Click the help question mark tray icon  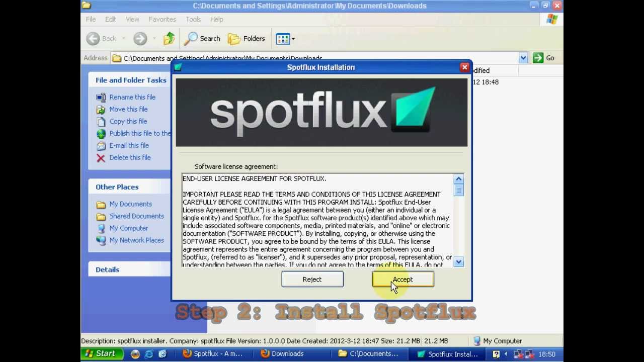coord(496,354)
